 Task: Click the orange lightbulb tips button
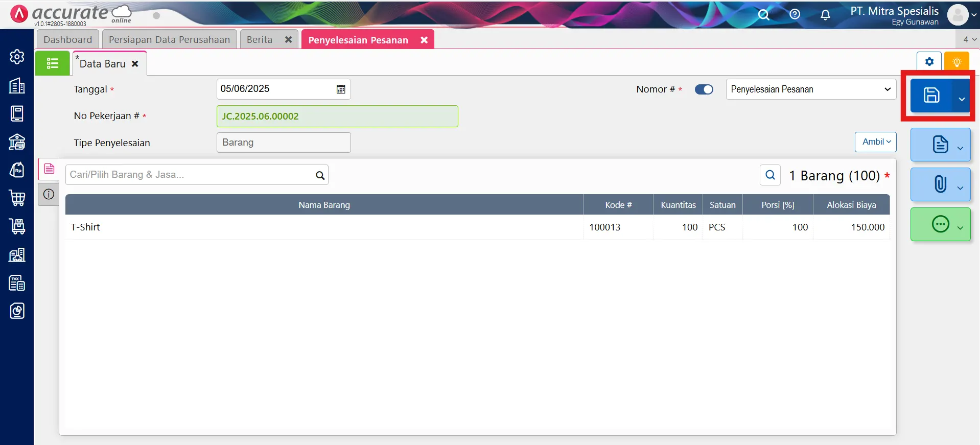pos(956,62)
